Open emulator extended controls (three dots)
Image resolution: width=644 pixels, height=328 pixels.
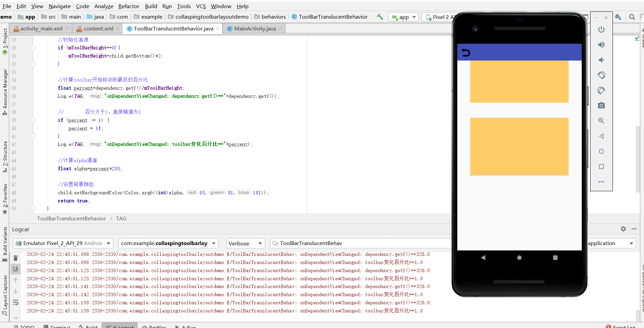tap(601, 182)
